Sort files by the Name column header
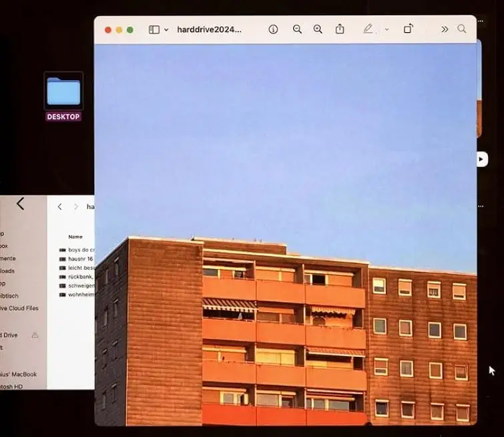 (75, 237)
